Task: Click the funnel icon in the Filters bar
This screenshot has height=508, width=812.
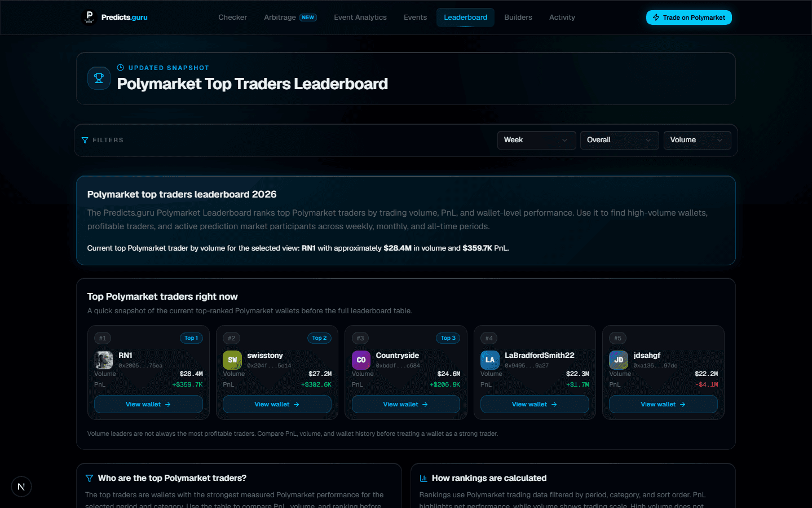Action: click(x=85, y=140)
